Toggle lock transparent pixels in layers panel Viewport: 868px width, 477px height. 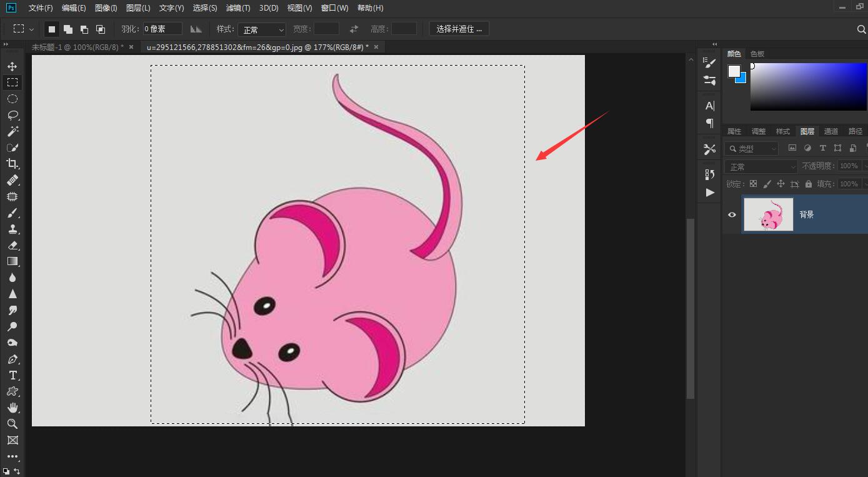coord(753,184)
